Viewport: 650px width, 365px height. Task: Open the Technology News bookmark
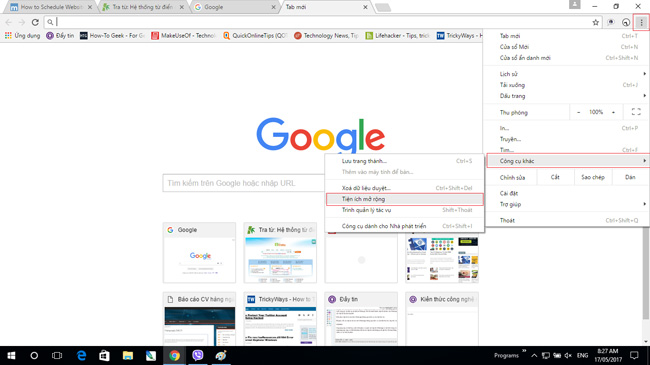pos(326,36)
